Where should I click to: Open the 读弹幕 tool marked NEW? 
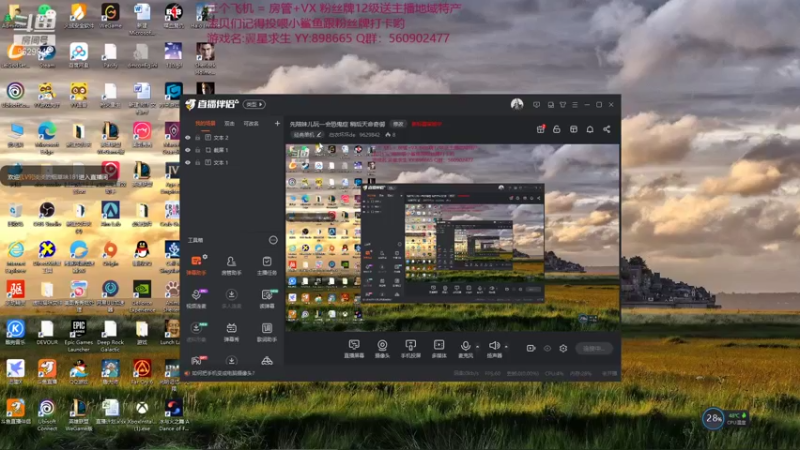coord(266,298)
